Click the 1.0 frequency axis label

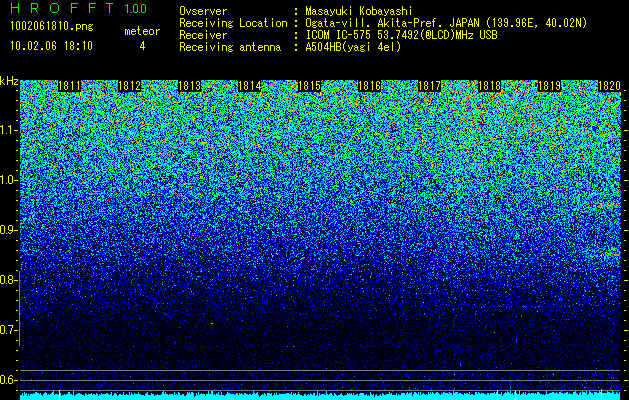point(8,180)
